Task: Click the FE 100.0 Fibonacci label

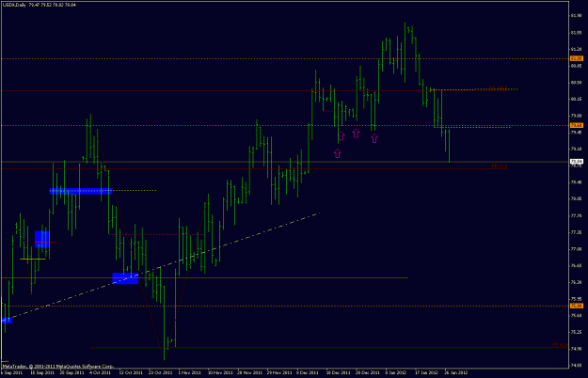Action: 498,88
